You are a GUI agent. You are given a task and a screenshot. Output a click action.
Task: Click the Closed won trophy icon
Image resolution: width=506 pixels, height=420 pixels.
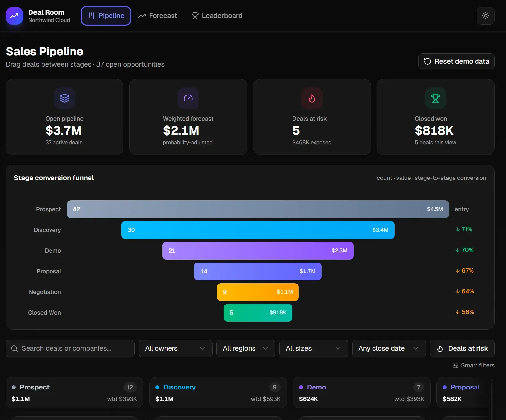pos(435,98)
